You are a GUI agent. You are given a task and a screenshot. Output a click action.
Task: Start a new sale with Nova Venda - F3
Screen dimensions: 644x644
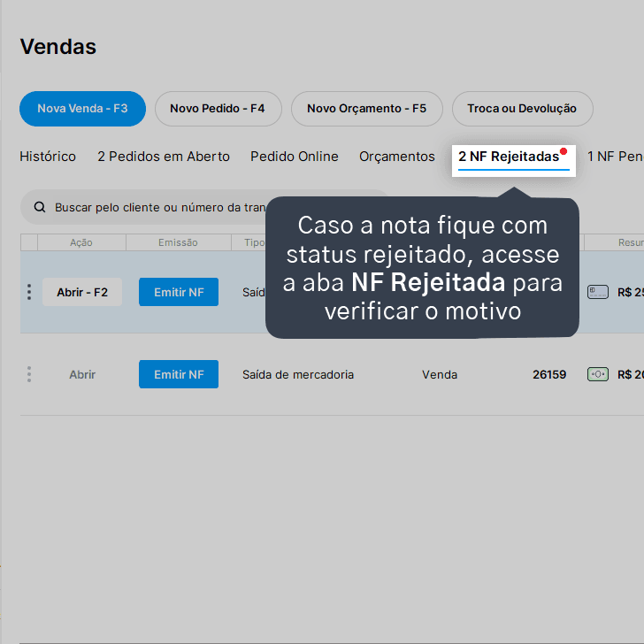[82, 109]
